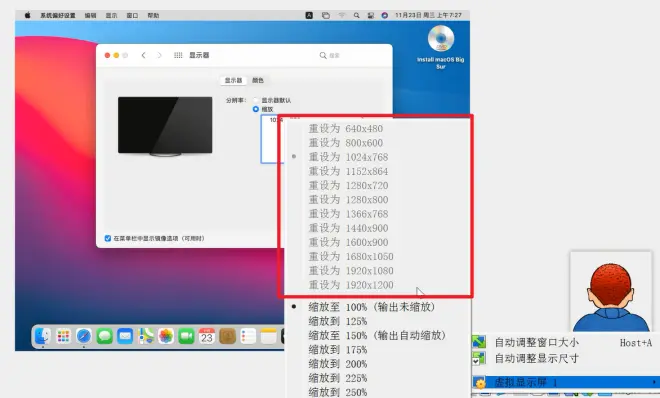This screenshot has width=660, height=398.
Task: Choose 重设为 1440x900
Action: [348, 228]
